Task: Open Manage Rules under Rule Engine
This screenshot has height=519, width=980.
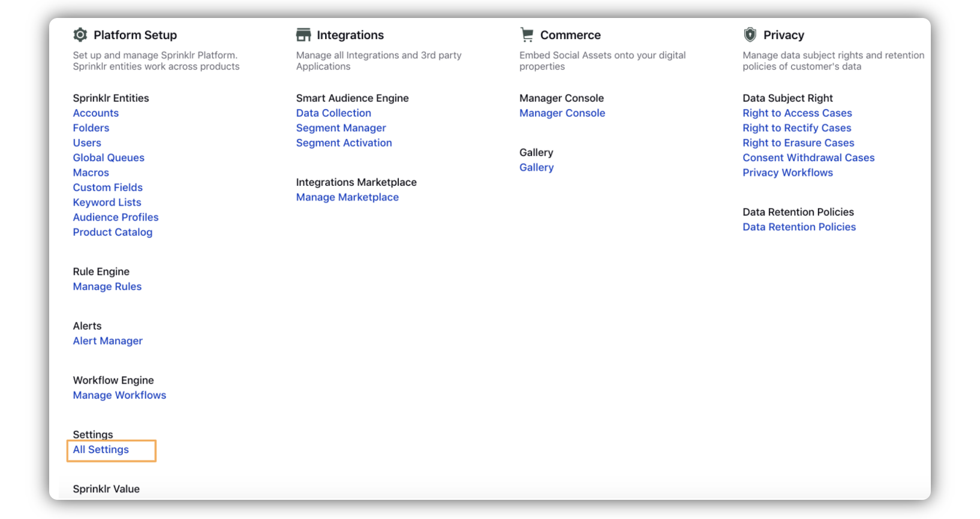Action: (x=107, y=287)
